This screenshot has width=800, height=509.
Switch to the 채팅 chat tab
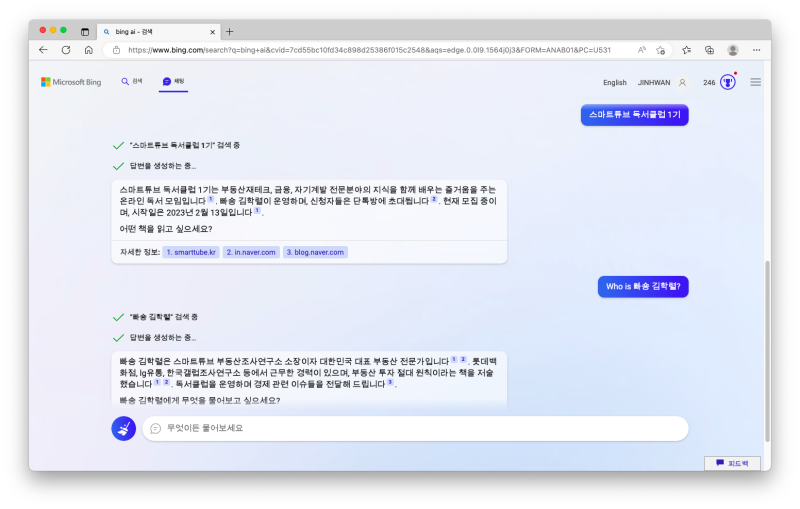tap(173, 82)
